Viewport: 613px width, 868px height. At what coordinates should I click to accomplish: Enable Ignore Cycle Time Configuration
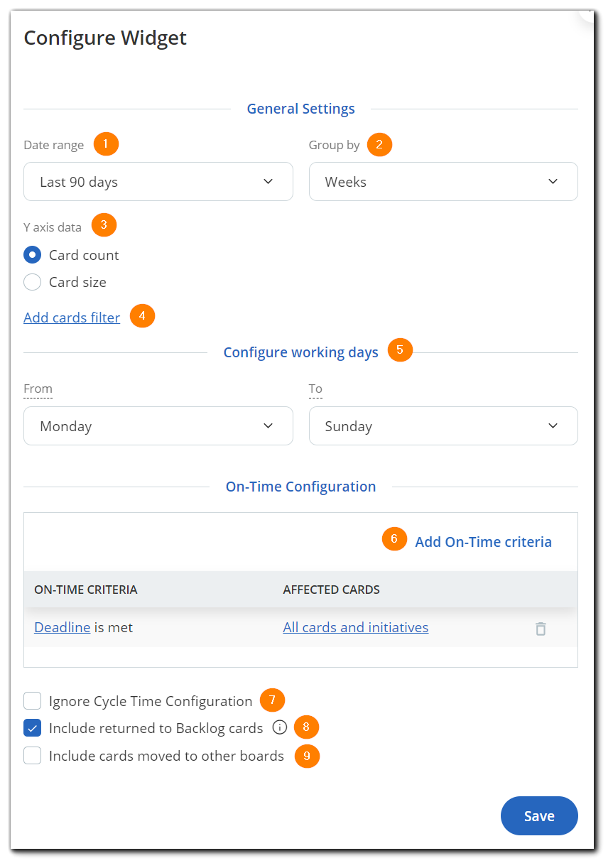tap(32, 700)
